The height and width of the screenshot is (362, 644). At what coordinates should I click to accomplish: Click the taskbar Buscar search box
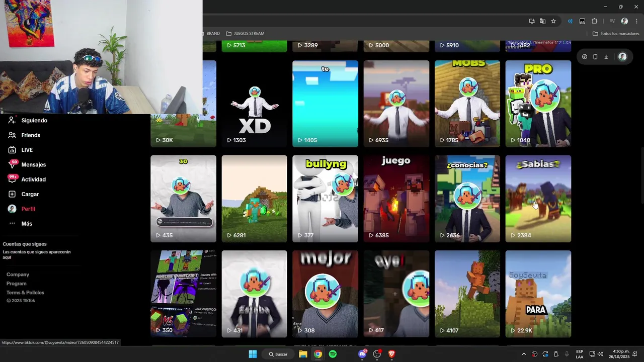(x=278, y=354)
